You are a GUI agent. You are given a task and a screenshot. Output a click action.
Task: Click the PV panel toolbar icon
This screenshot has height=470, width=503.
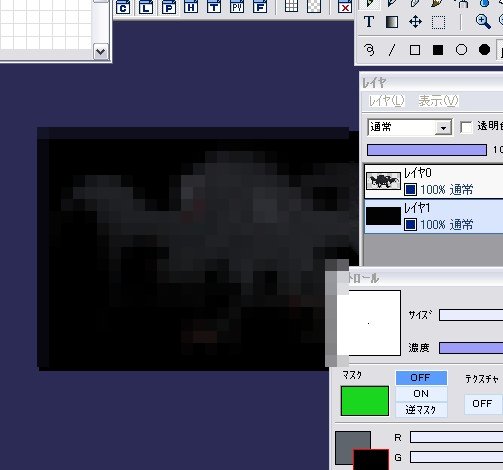click(x=237, y=7)
